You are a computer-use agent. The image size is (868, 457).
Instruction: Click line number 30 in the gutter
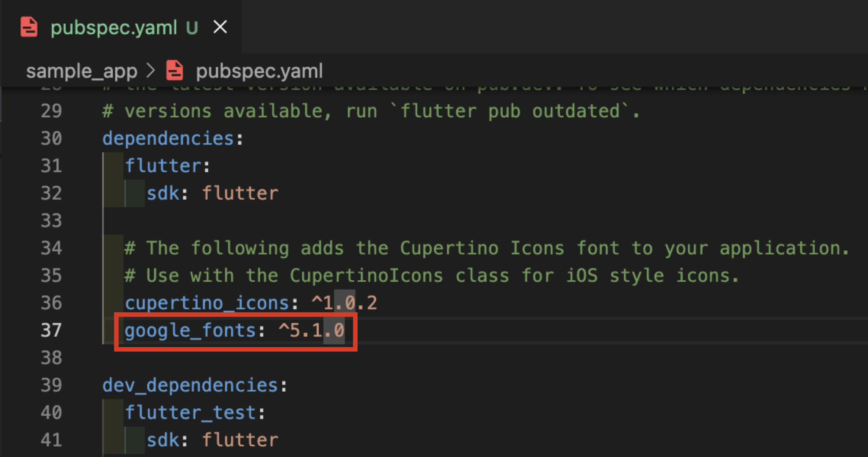pyautogui.click(x=51, y=138)
